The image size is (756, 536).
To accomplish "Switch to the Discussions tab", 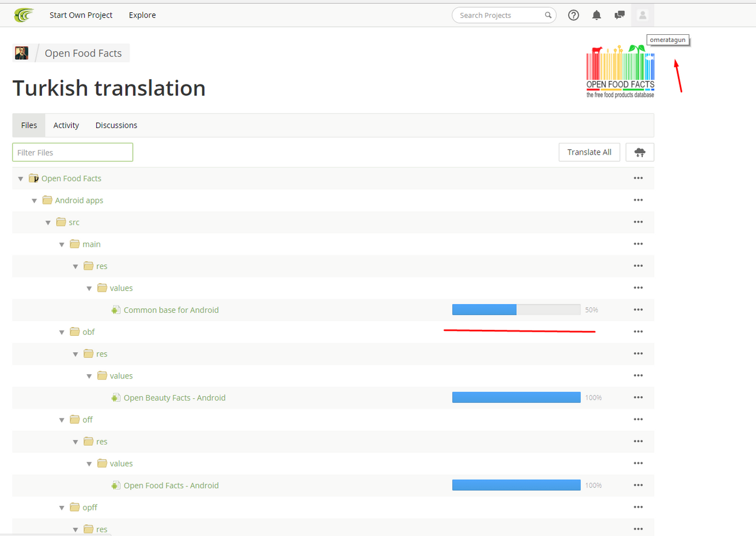I will coord(116,125).
